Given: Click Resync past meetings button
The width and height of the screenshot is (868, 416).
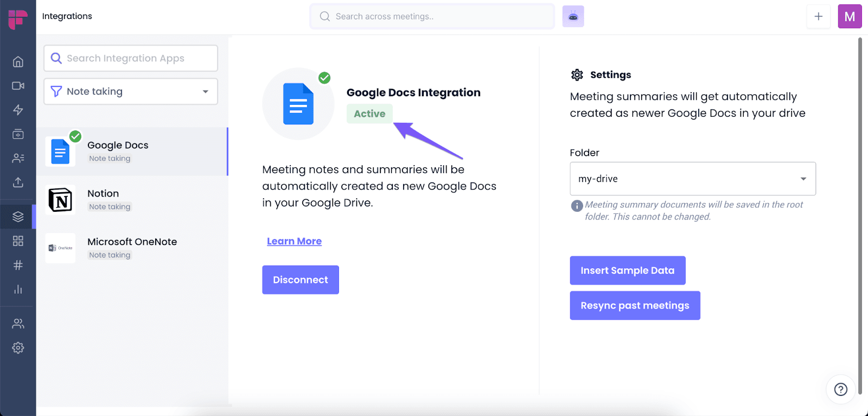Looking at the screenshot, I should [635, 306].
